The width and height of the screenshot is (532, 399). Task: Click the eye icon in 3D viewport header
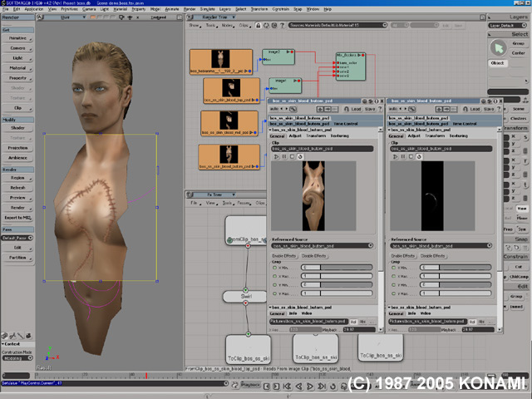[x=130, y=17]
